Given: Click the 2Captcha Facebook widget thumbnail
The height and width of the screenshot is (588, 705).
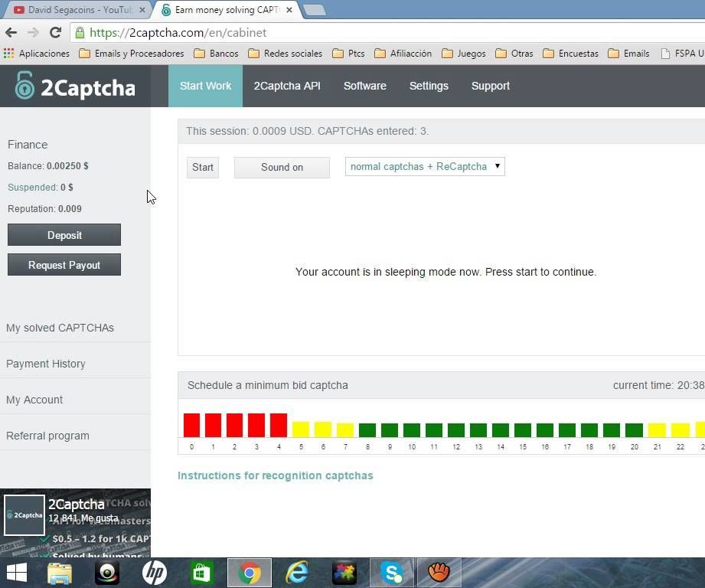Looking at the screenshot, I should 24,515.
